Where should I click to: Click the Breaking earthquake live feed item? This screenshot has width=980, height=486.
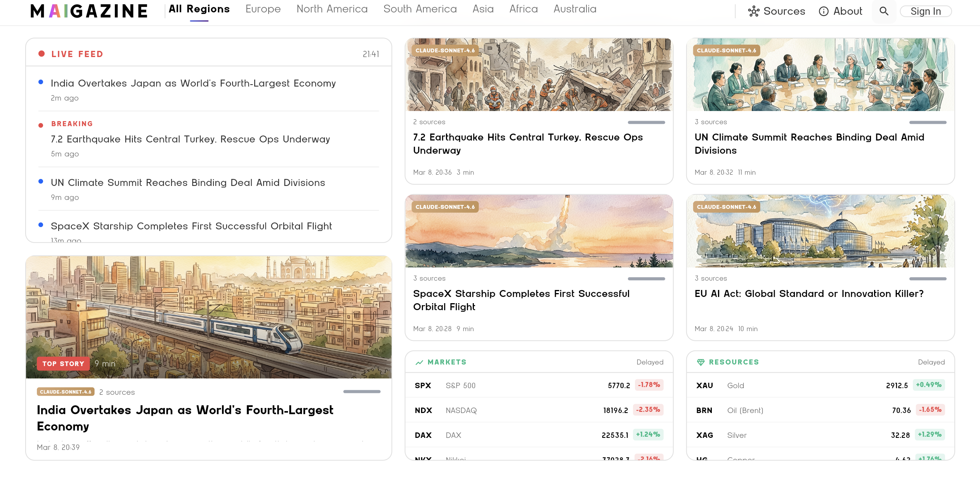(x=190, y=139)
